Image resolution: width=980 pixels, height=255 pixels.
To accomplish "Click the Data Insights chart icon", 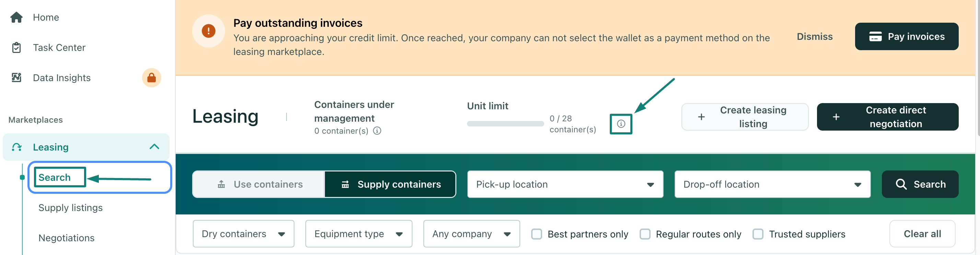I will [x=16, y=78].
